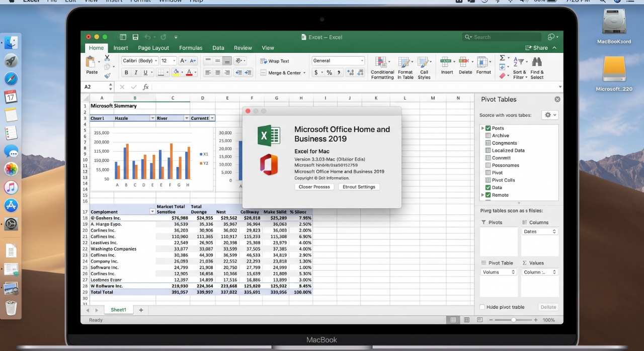Screen dimensions: 644x351
Task: Open Safari from the Dock
Action: coord(11,78)
